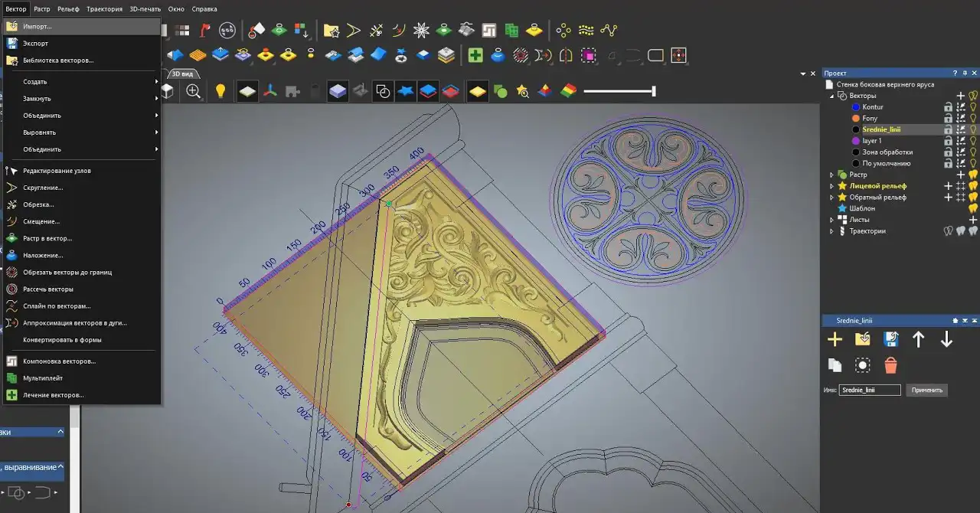The width and height of the screenshot is (980, 513).
Task: Open the maze-shaped nesting icon
Action: [488, 31]
